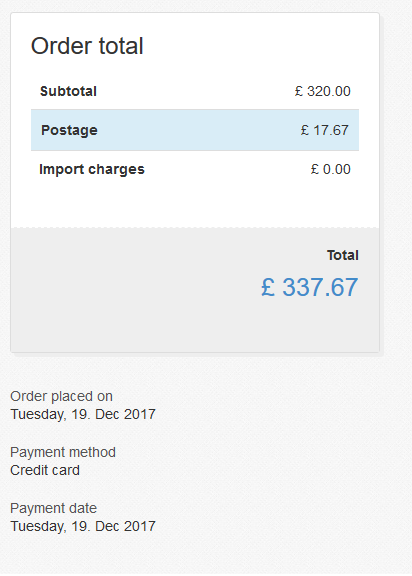Select the order placed date text
Screen dimensions: 412x576
(83, 414)
